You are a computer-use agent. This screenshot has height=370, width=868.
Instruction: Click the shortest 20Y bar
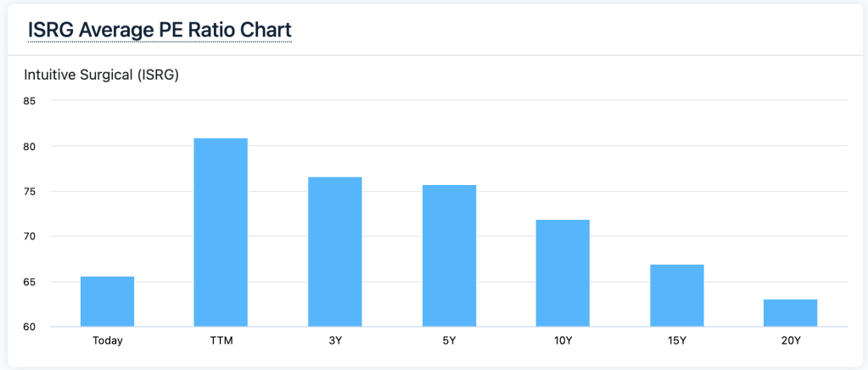point(790,312)
